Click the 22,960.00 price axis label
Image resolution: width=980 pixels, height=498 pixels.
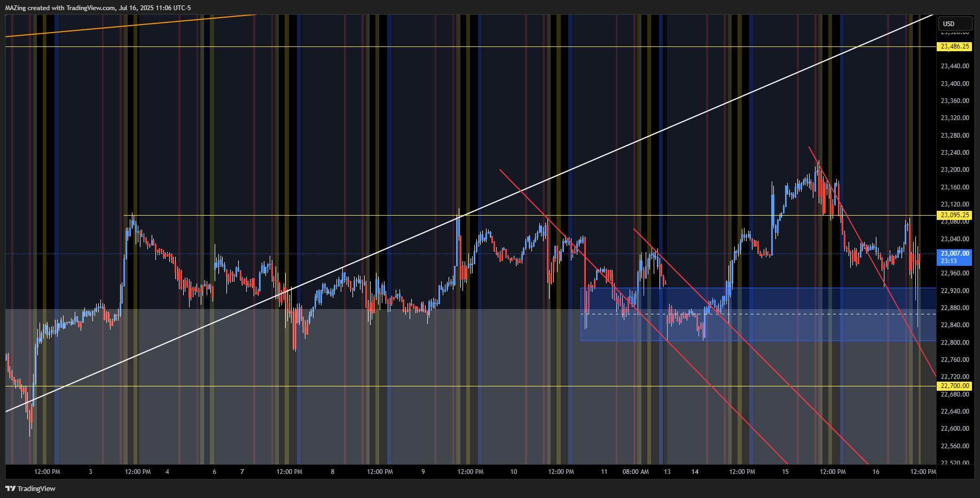pos(955,273)
